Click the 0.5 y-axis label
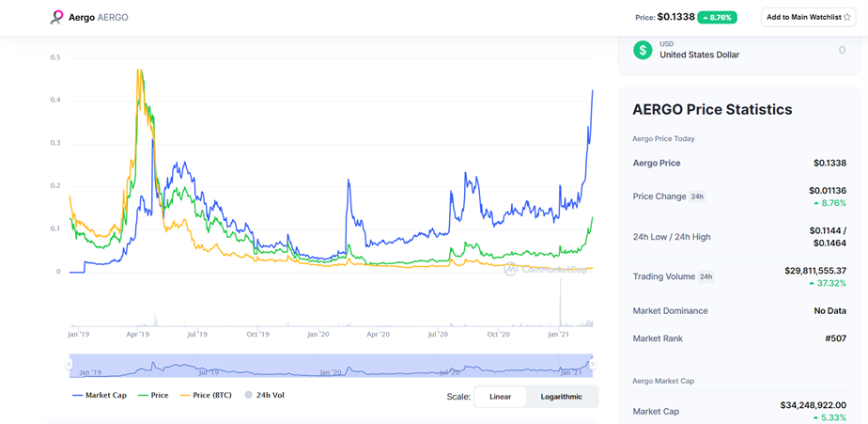Image resolution: width=868 pixels, height=424 pixels. coord(55,57)
